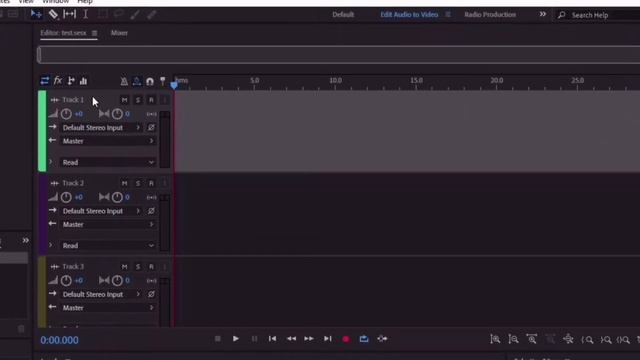Rewind playback

(291, 339)
